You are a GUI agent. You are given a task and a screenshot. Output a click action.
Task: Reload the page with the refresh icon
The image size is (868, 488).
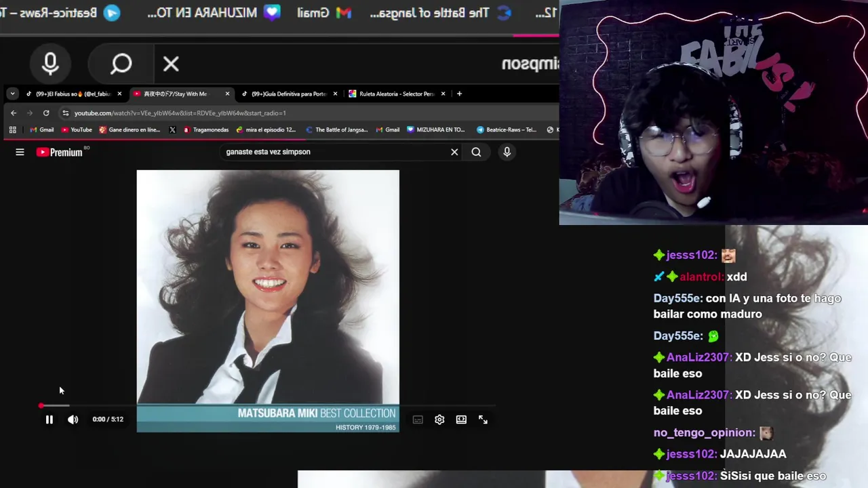click(46, 113)
